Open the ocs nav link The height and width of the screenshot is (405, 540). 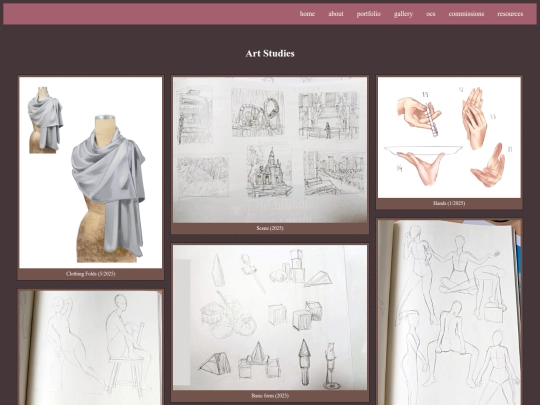click(430, 14)
